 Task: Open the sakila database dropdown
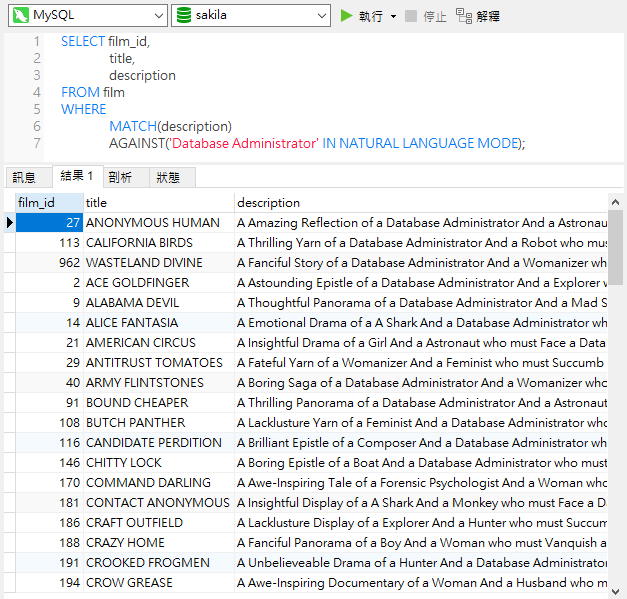click(321, 16)
